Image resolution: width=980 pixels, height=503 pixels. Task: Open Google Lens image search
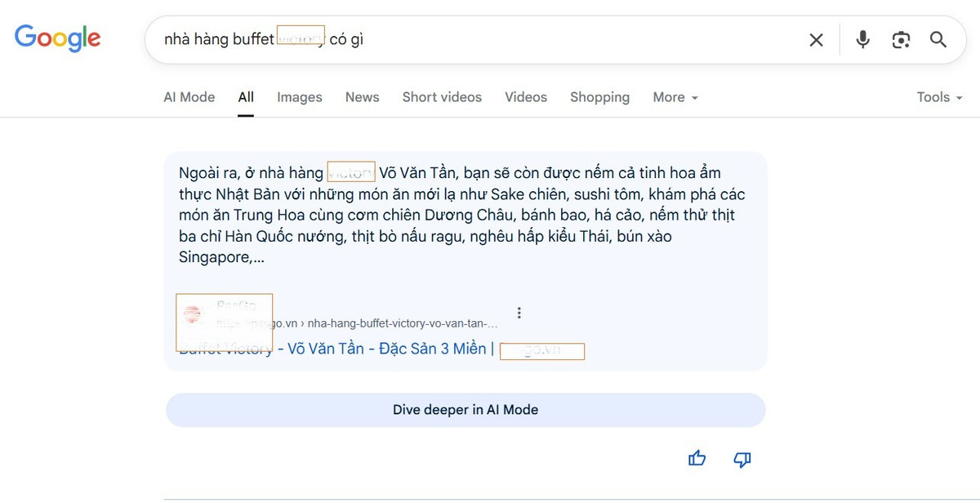(x=901, y=39)
